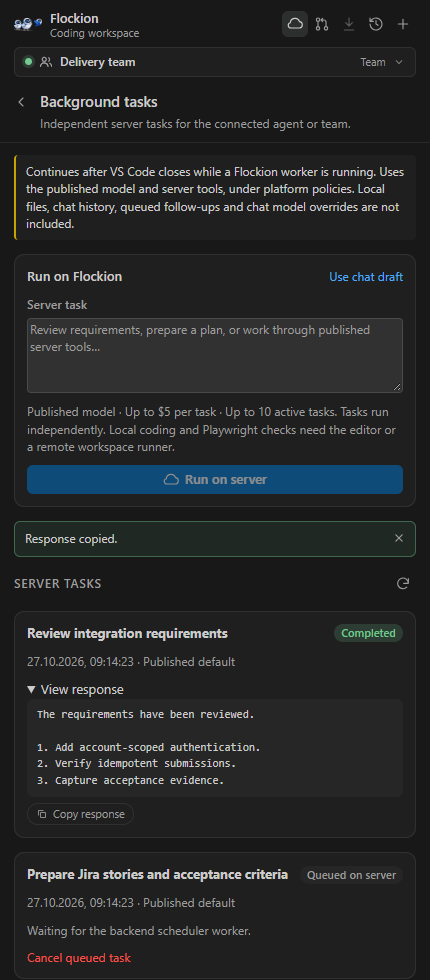
Task: Click the 'Response copied.' message text
Action: (x=71, y=539)
